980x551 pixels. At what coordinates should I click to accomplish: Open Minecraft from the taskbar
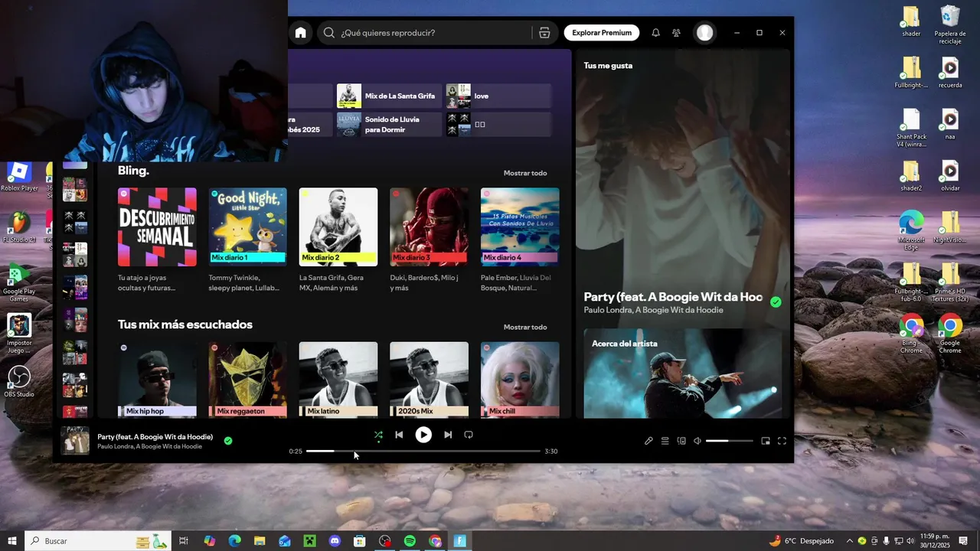click(x=309, y=541)
